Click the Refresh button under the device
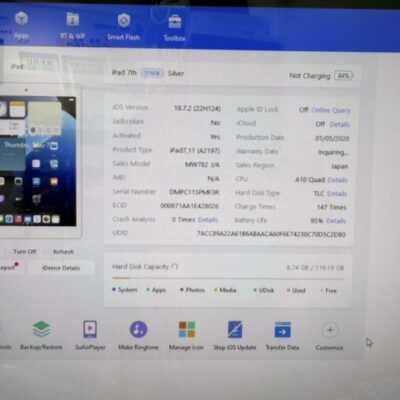Image resolution: width=400 pixels, height=400 pixels. coord(63,252)
